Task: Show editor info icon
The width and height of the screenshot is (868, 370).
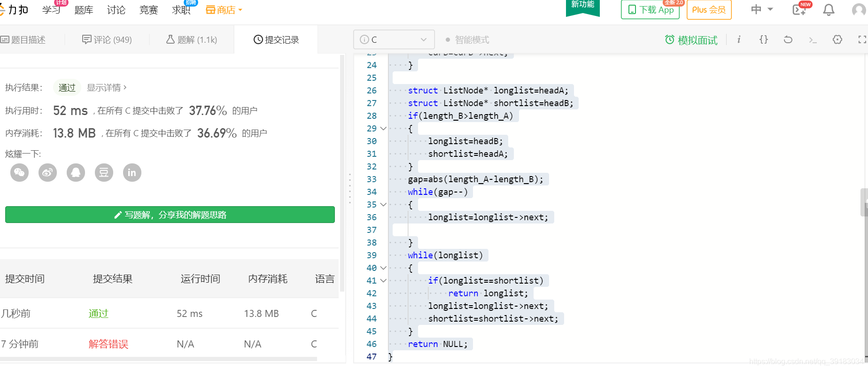Action: pyautogui.click(x=739, y=39)
